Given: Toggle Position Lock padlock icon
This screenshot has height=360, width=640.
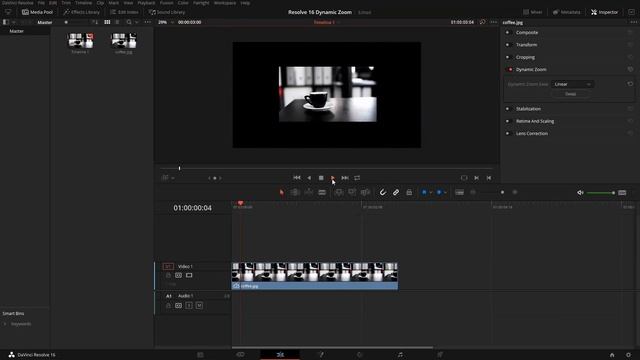Looking at the screenshot, I should pos(409,192).
